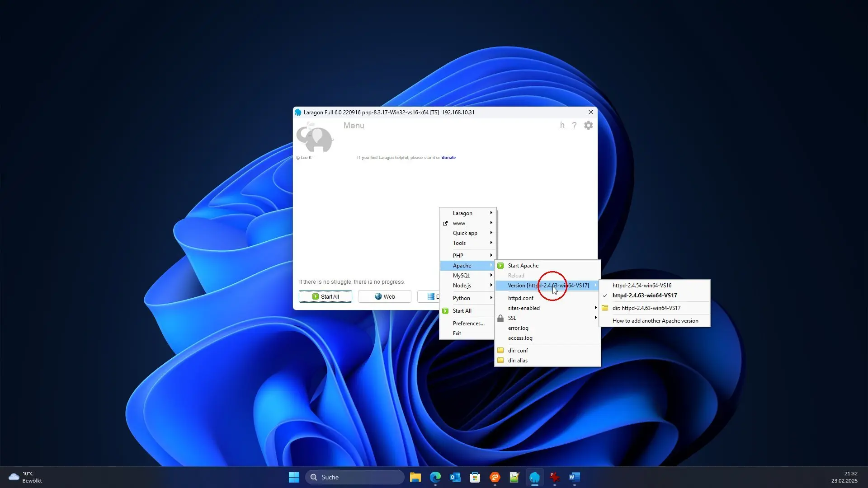Click green icon beside Start All menu entry
868x488 pixels.
445,311
